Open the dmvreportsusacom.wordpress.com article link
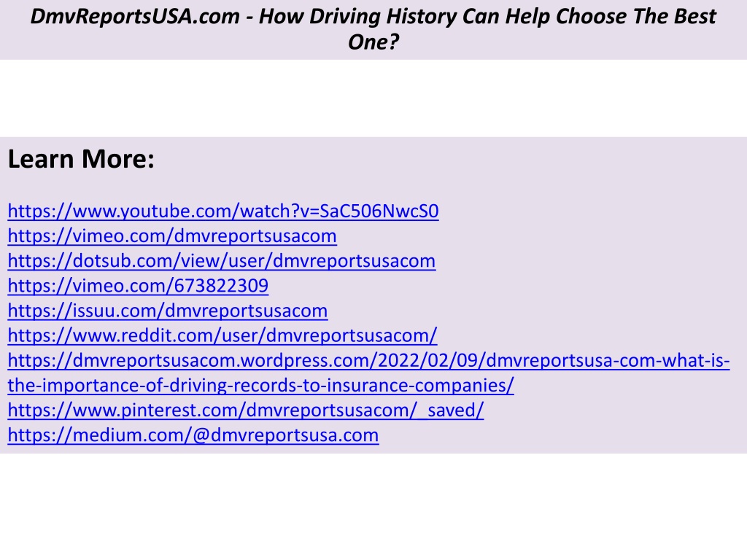747x560 pixels. point(368,373)
